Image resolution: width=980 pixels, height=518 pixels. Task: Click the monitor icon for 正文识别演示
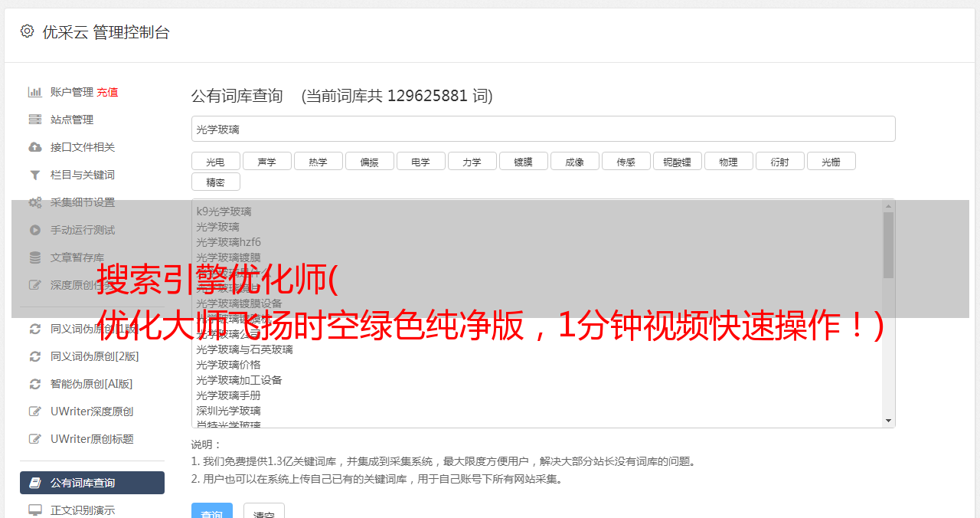[x=34, y=510]
